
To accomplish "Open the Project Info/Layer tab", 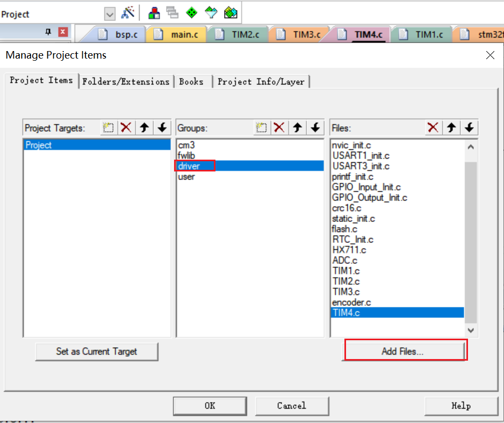I will click(x=262, y=81).
